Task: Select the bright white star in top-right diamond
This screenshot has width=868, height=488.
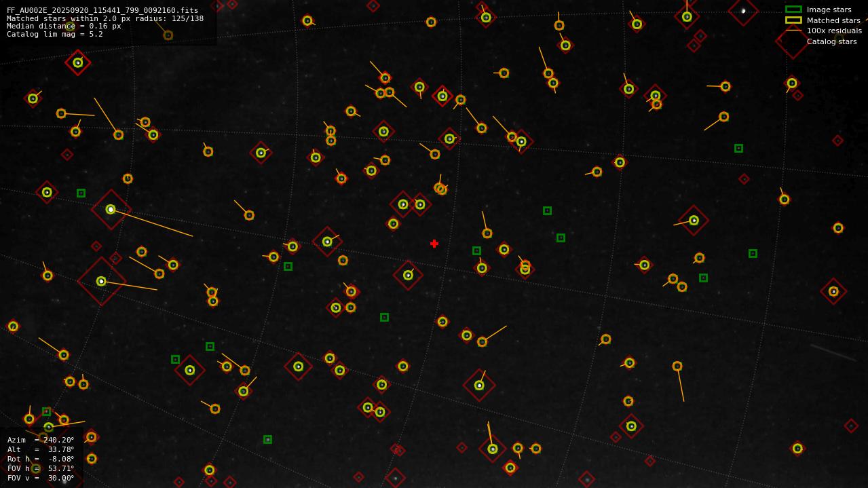Action: 743,11
